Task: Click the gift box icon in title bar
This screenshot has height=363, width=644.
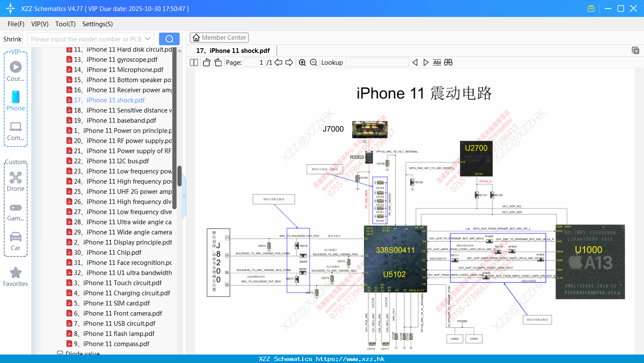Action: (x=591, y=8)
